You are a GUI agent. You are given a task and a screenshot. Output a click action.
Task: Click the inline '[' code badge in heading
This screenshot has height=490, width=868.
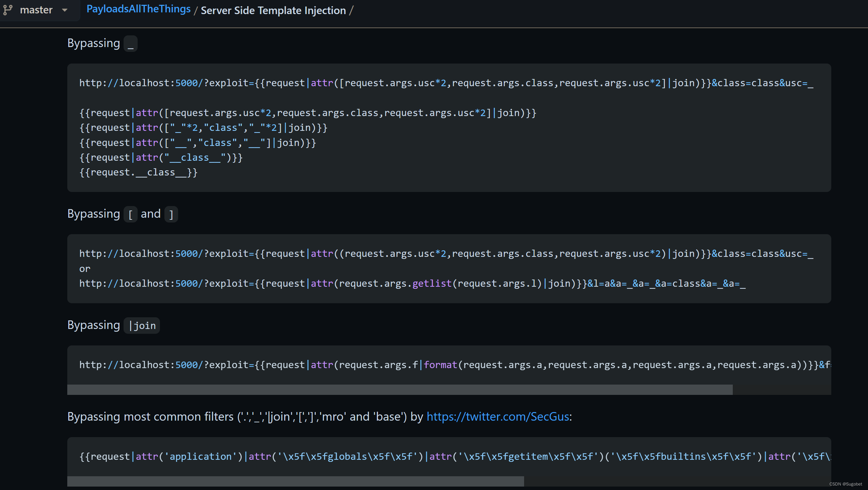click(x=130, y=214)
